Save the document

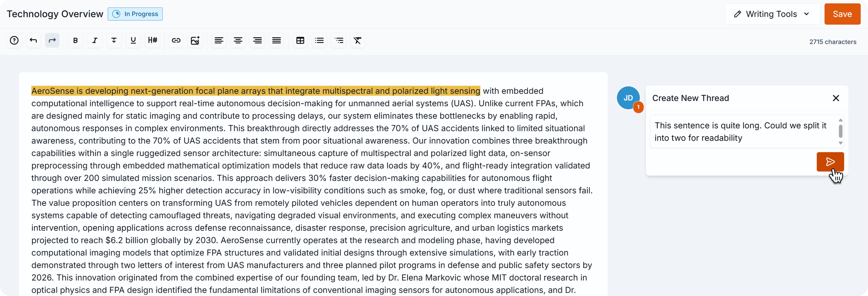click(x=842, y=14)
